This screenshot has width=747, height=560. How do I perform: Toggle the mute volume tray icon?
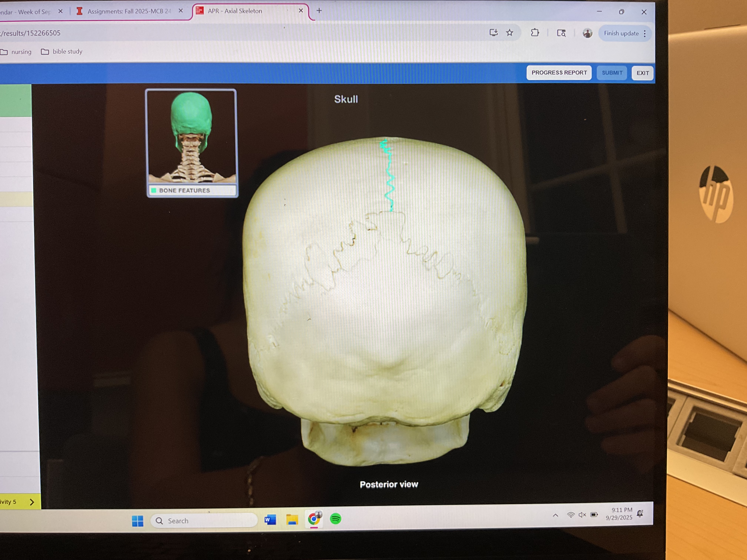pyautogui.click(x=582, y=515)
